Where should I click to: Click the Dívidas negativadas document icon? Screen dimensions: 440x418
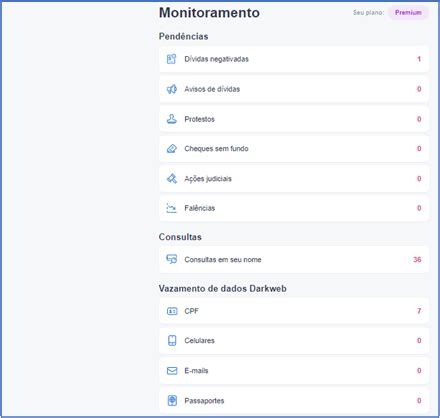pyautogui.click(x=171, y=59)
